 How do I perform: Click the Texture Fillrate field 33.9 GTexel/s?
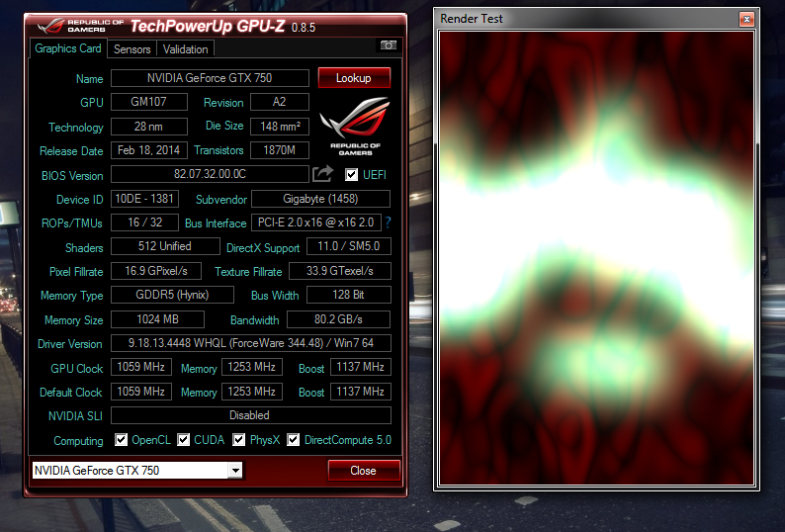click(340, 271)
